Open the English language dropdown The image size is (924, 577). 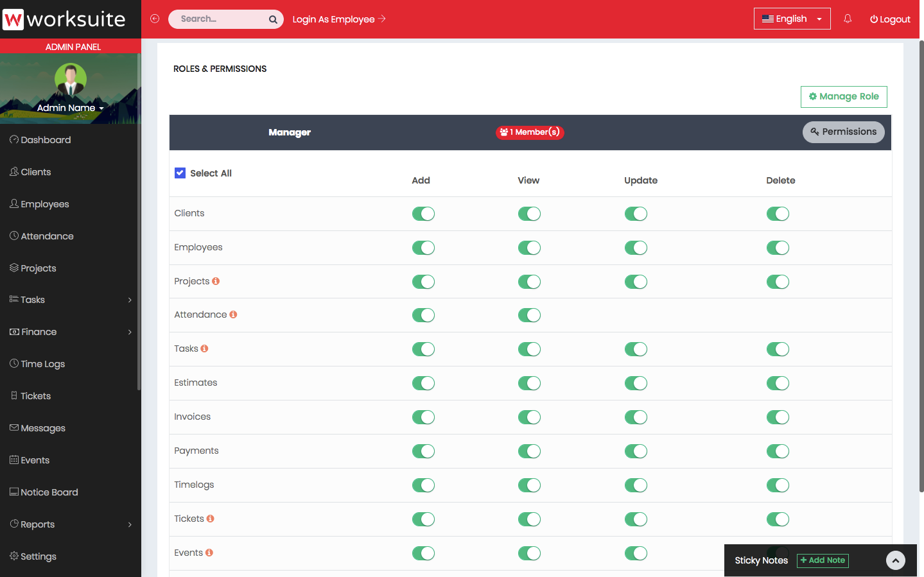792,19
